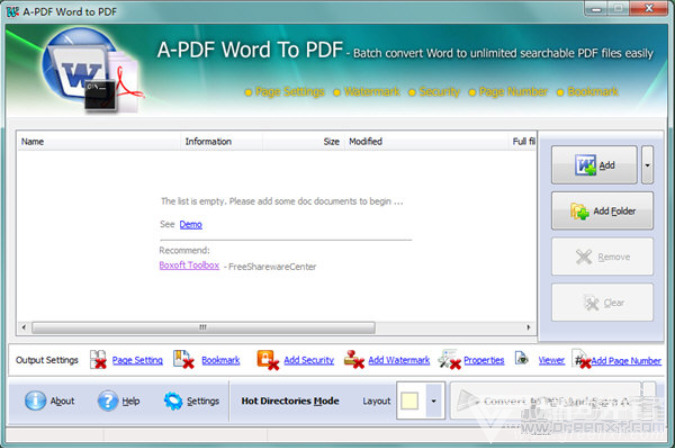The width and height of the screenshot is (675, 448).
Task: Click the Viewer eye icon
Action: [521, 358]
